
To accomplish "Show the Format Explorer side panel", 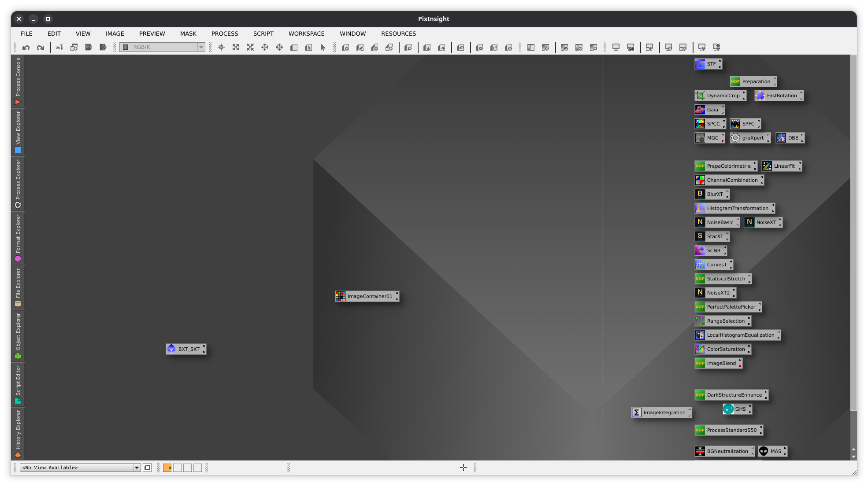I will click(18, 238).
